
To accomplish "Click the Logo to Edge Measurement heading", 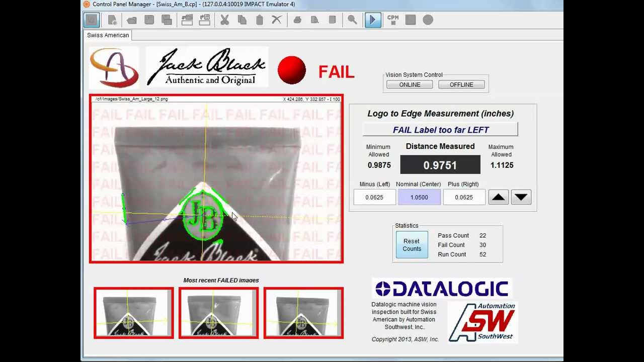I will point(440,114).
